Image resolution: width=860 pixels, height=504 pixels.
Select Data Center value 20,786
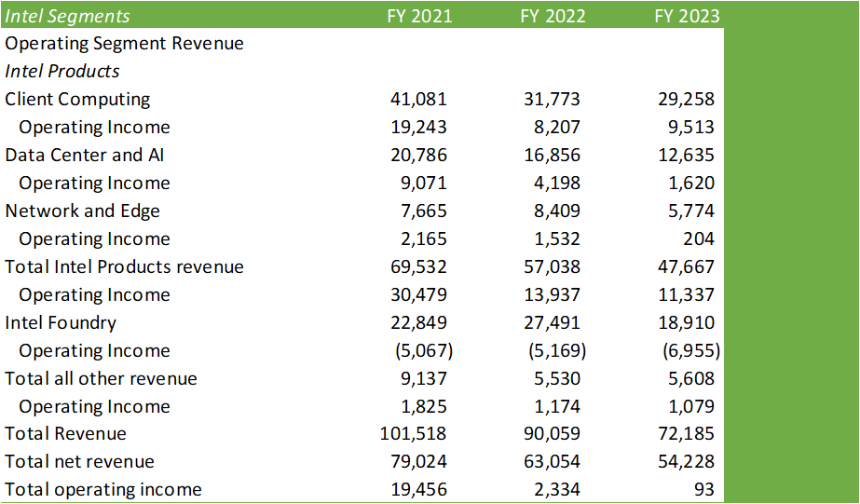pyautogui.click(x=418, y=156)
